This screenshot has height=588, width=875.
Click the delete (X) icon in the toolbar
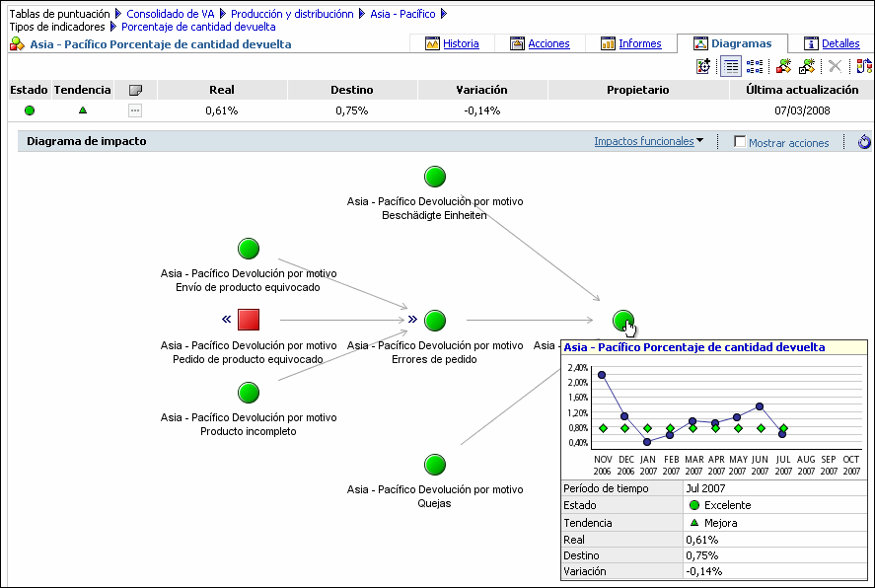click(x=833, y=66)
